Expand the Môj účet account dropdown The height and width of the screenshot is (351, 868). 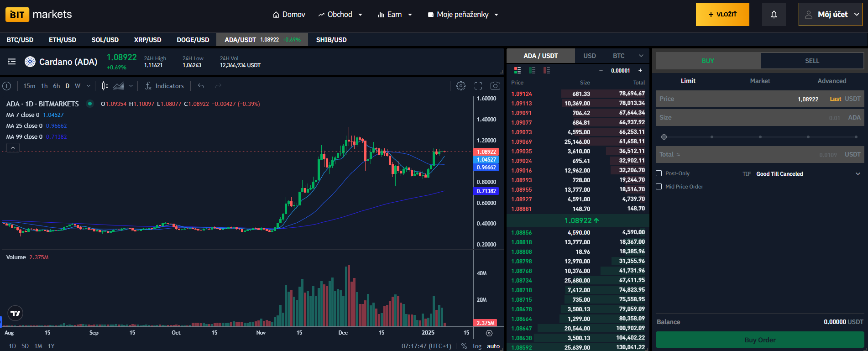coord(830,15)
